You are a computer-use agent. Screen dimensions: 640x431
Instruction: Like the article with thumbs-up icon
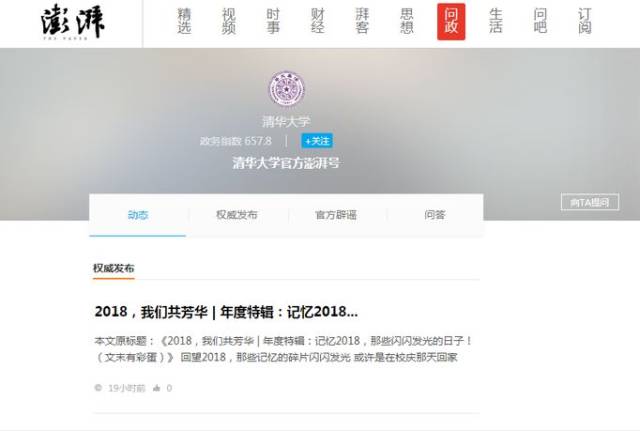pos(157,388)
